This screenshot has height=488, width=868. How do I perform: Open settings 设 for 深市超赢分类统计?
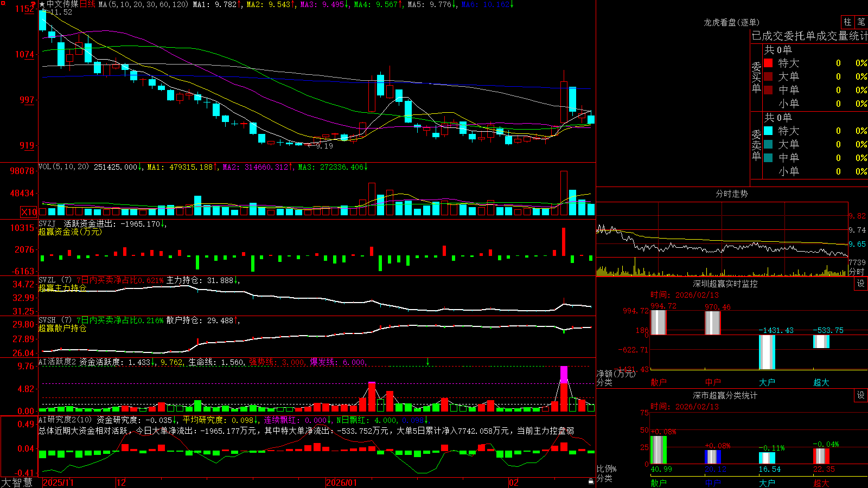(x=861, y=395)
